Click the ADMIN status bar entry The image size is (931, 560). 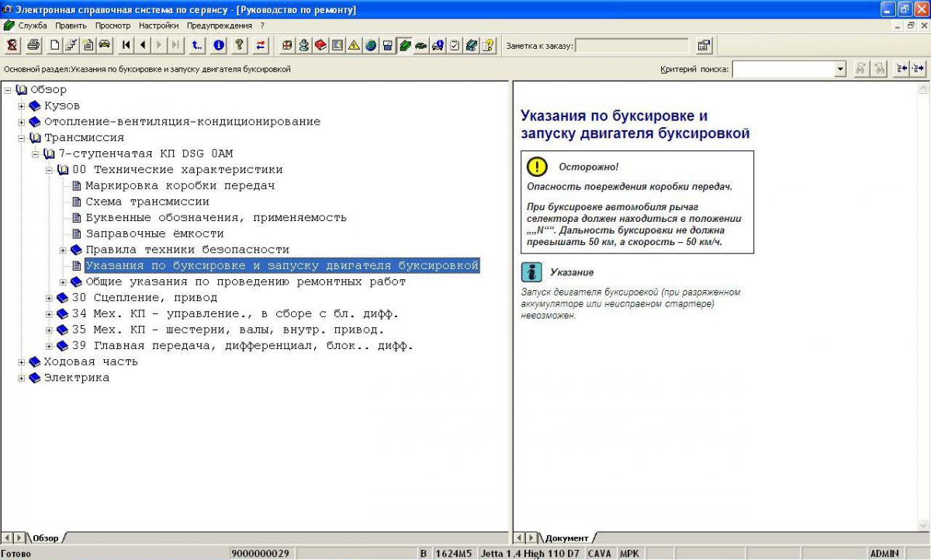pos(884,554)
